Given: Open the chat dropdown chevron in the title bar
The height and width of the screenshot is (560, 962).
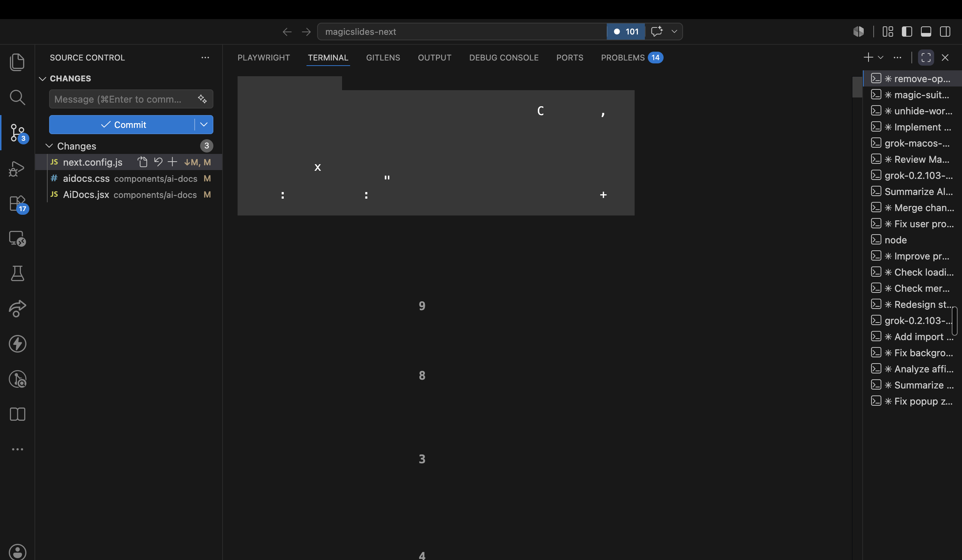Looking at the screenshot, I should [674, 31].
